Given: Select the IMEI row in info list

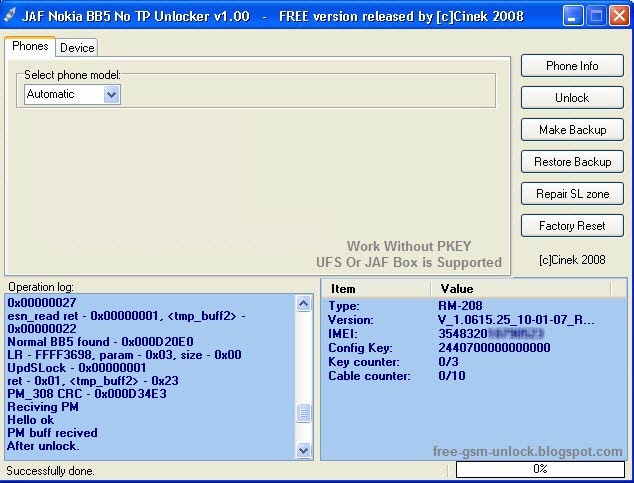Looking at the screenshot, I should coord(474,334).
